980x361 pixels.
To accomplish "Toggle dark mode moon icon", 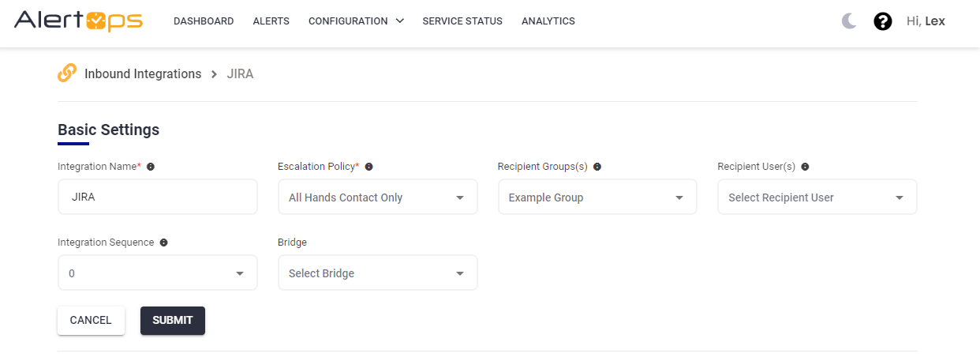I will click(x=849, y=21).
